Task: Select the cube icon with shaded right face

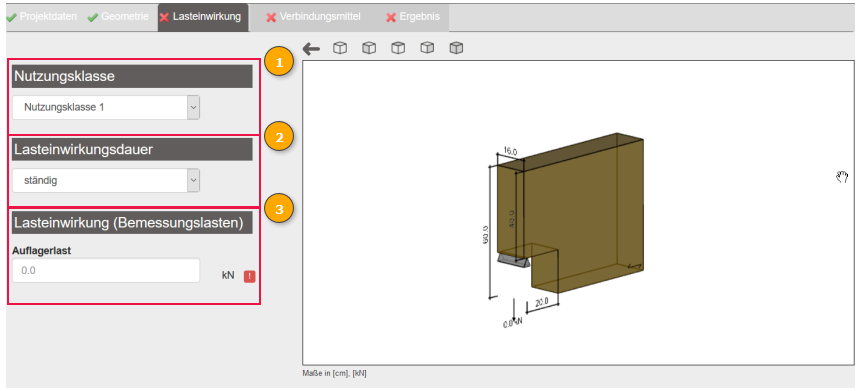Action: [x=427, y=48]
